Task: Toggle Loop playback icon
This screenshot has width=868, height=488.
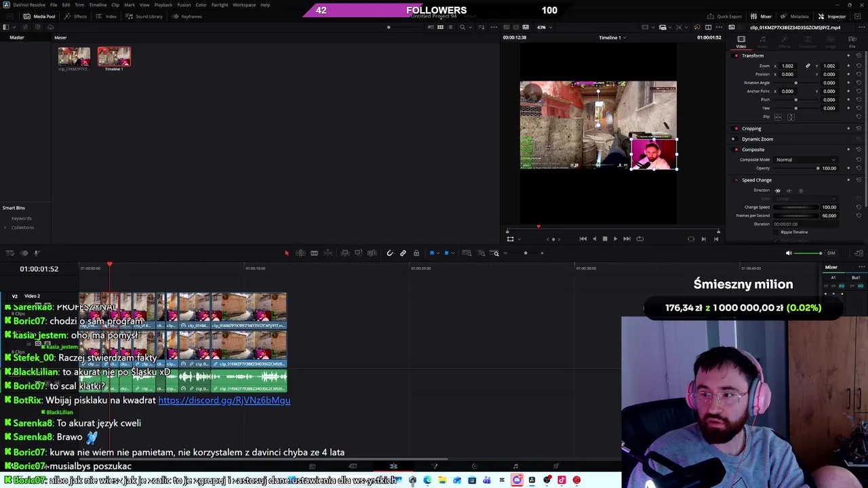Action: (639, 239)
